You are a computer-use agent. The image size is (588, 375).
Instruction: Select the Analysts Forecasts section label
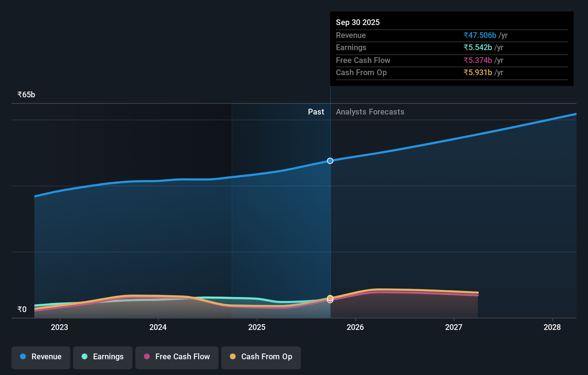point(370,112)
